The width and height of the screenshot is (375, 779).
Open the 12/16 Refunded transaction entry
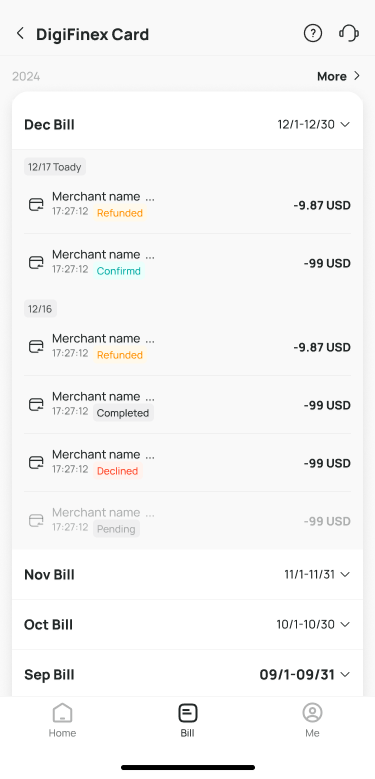point(187,347)
